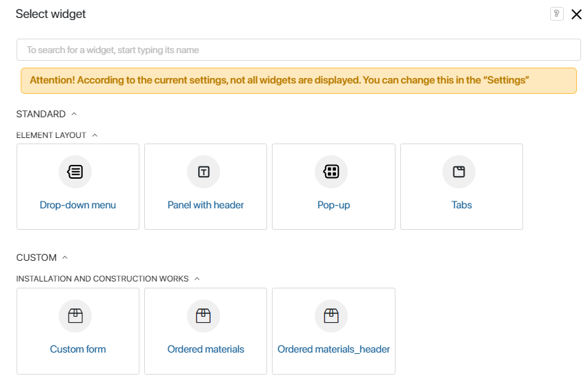588x385 pixels.
Task: Collapse Installation and Construction Works group
Action: point(197,279)
